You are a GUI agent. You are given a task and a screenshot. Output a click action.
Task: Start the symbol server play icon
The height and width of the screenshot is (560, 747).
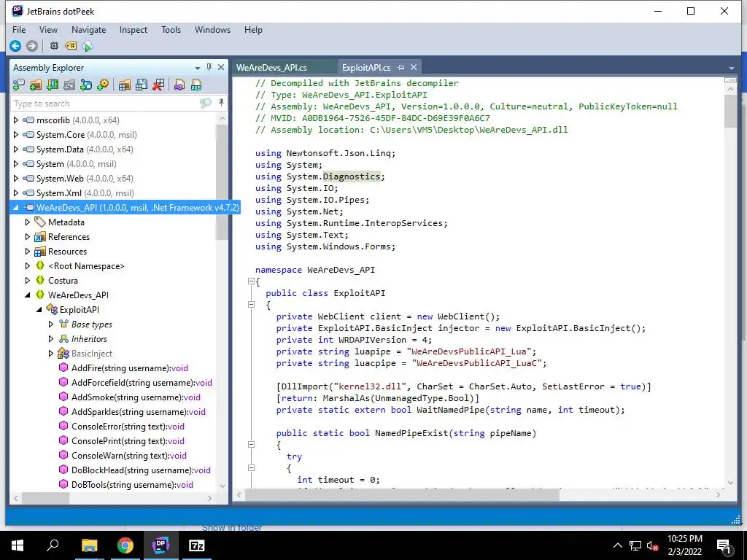(88, 46)
